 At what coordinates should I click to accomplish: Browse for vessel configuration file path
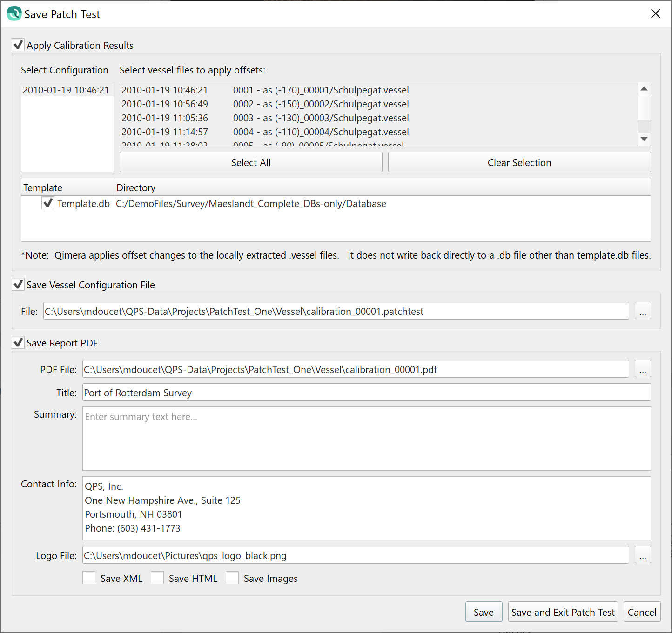pos(642,311)
